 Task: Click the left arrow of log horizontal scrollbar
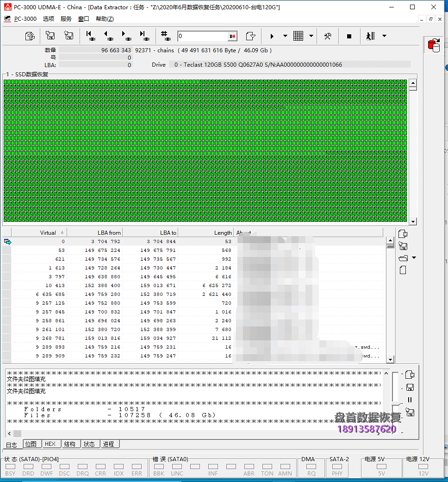10,433
